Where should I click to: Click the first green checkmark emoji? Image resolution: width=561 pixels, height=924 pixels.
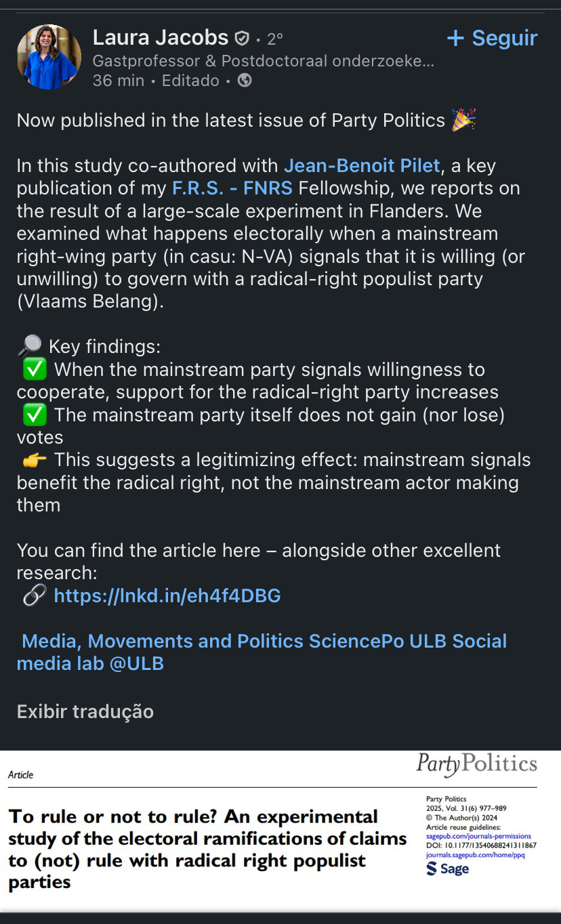pos(35,369)
